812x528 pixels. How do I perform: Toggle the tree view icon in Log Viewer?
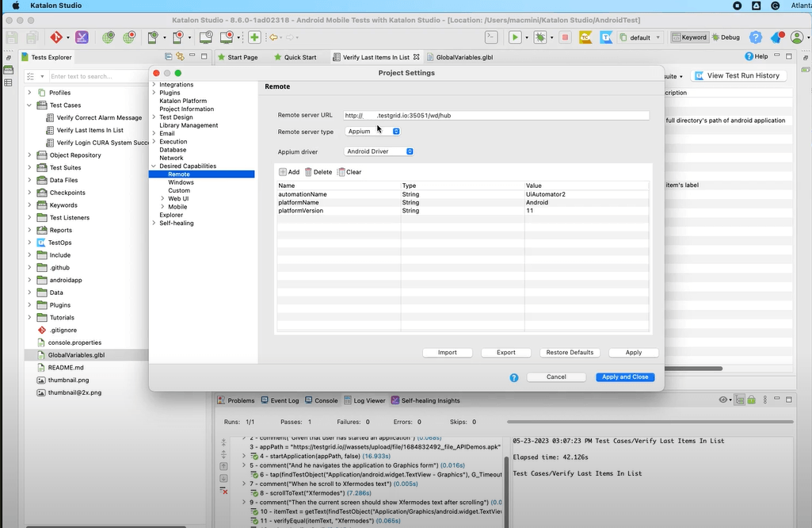tap(740, 400)
